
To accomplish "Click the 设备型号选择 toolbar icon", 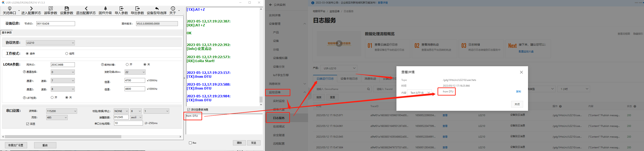I will tap(157, 8).
